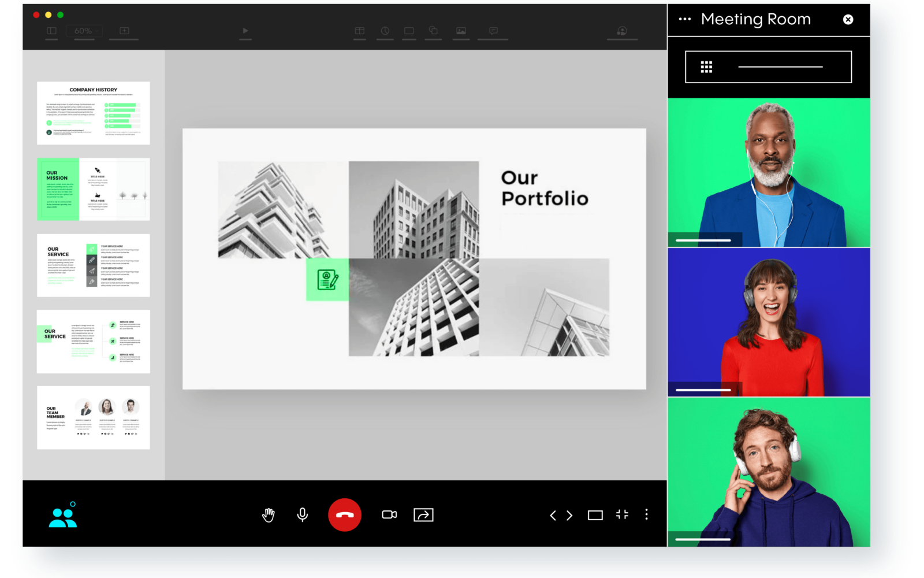Viewport: 924px width, 578px height.
Task: Raise hand in the meeting
Action: click(x=268, y=514)
